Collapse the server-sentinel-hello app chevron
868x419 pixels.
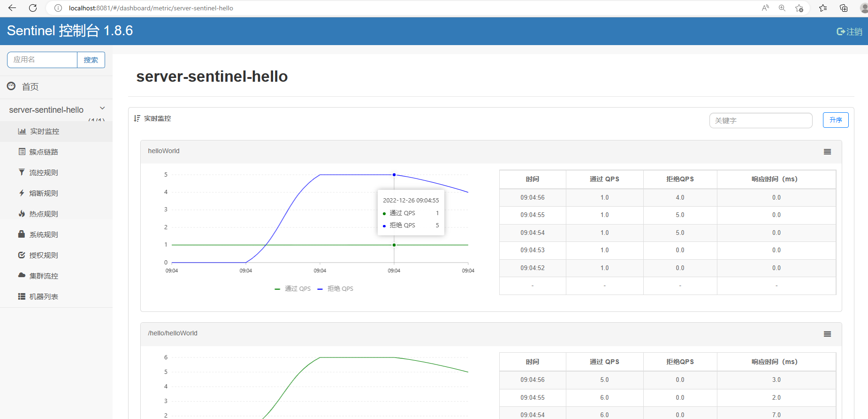click(x=102, y=108)
